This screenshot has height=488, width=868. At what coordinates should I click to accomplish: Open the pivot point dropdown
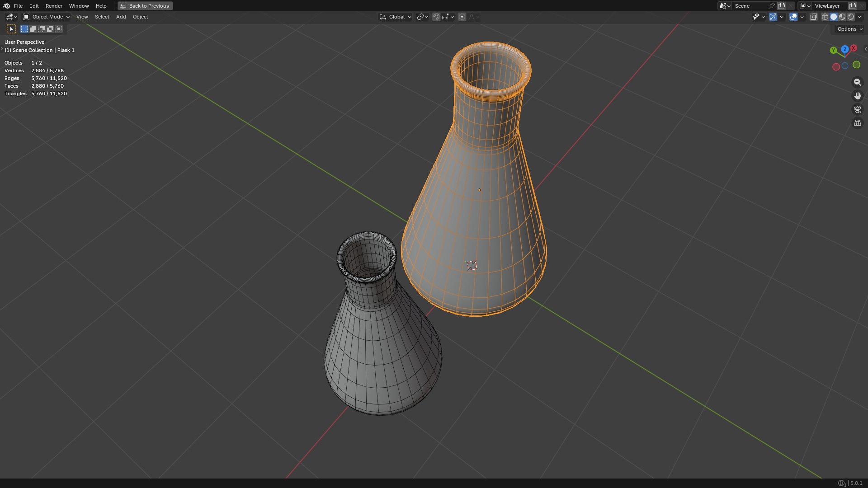[422, 17]
